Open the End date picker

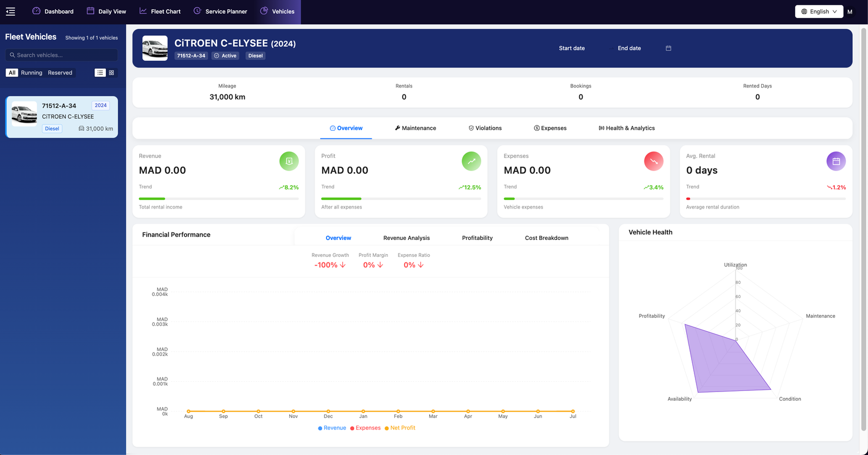pyautogui.click(x=629, y=48)
